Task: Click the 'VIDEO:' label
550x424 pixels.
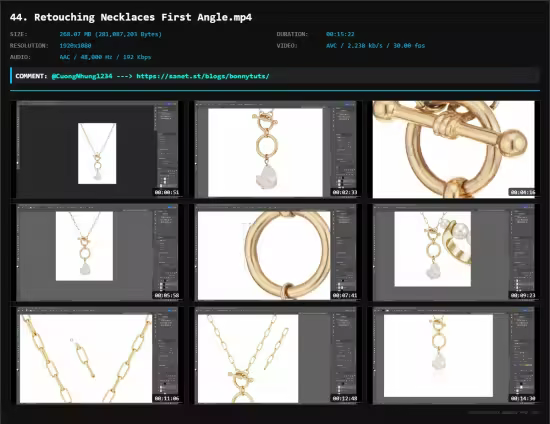Action: click(x=287, y=46)
